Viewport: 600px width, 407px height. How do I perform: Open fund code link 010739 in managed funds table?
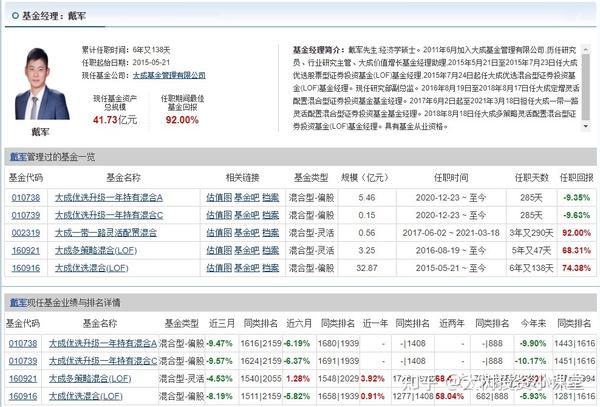[26, 215]
